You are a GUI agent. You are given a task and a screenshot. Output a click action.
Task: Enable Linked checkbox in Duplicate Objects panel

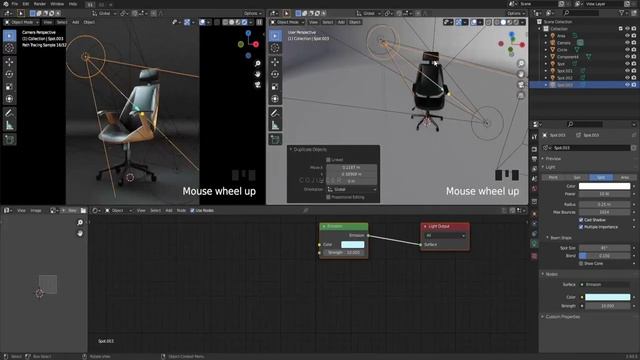328,160
